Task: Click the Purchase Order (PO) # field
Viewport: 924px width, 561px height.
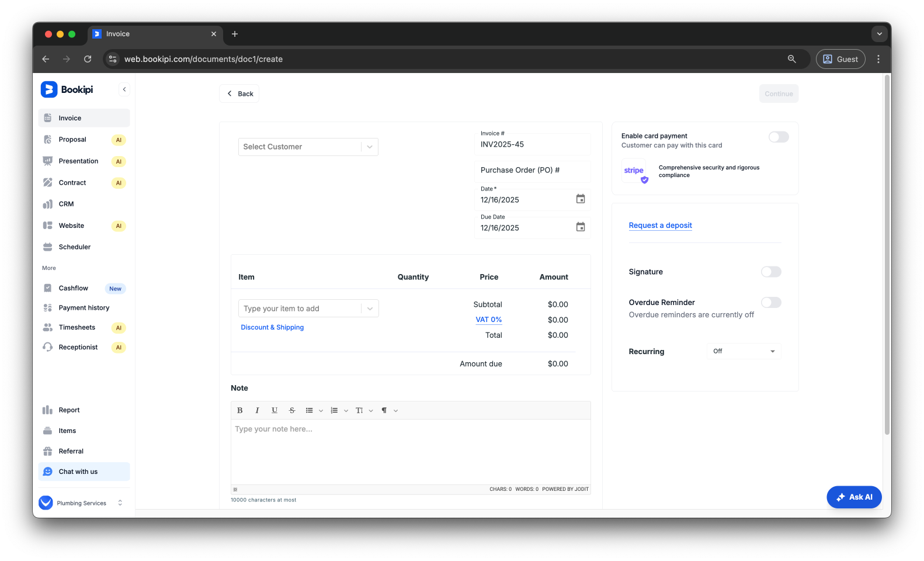Action: coord(532,170)
